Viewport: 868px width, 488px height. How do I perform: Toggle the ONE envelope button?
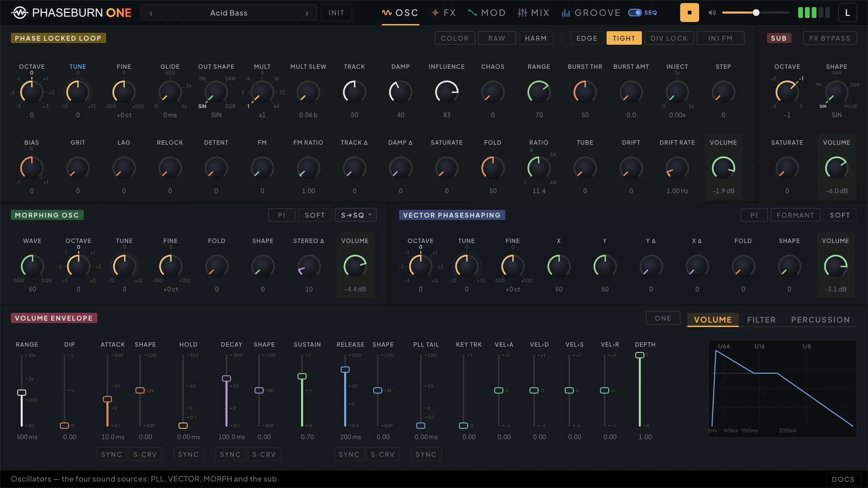click(663, 318)
